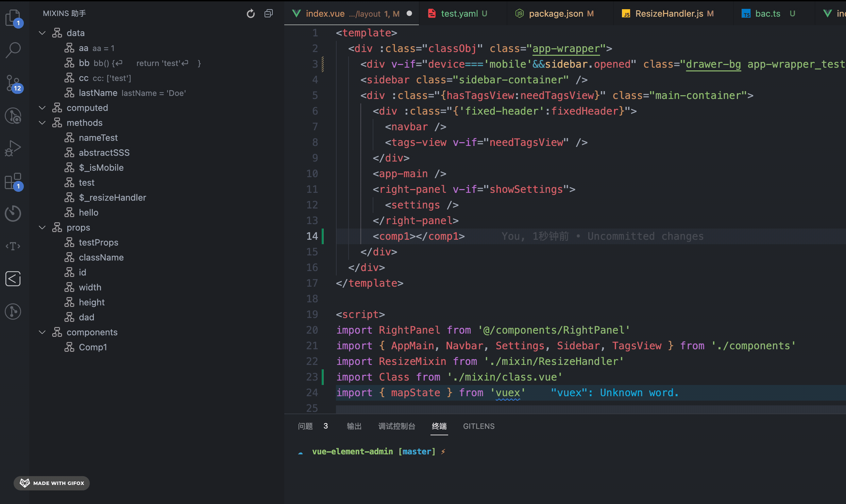The width and height of the screenshot is (846, 504).
Task: Open the GitLens icon in activity bar
Action: [13, 312]
